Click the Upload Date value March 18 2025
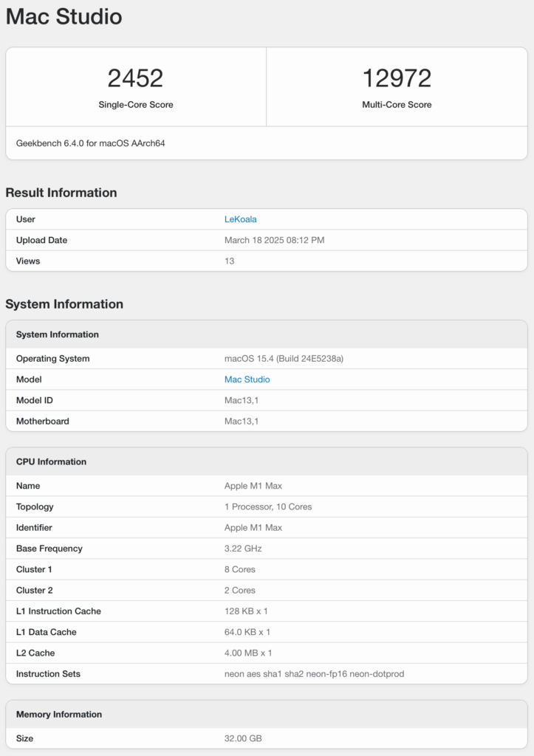 (x=274, y=240)
